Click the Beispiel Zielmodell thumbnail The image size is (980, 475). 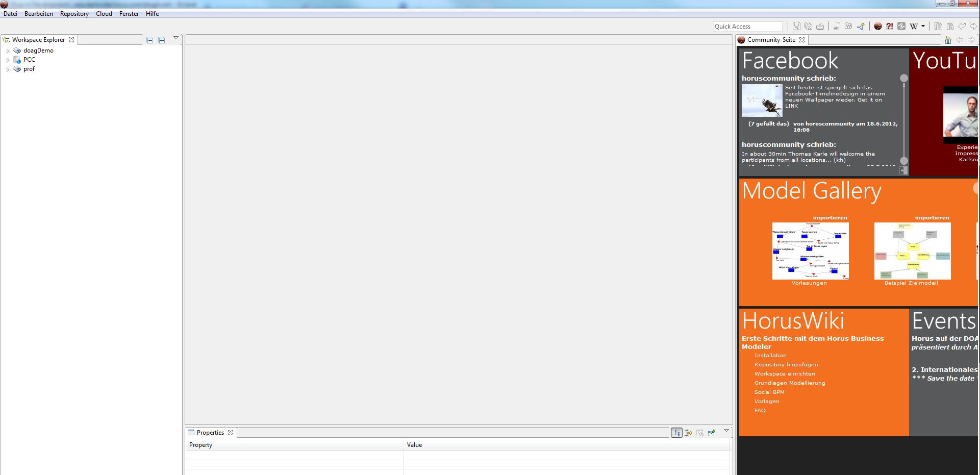[x=913, y=251]
